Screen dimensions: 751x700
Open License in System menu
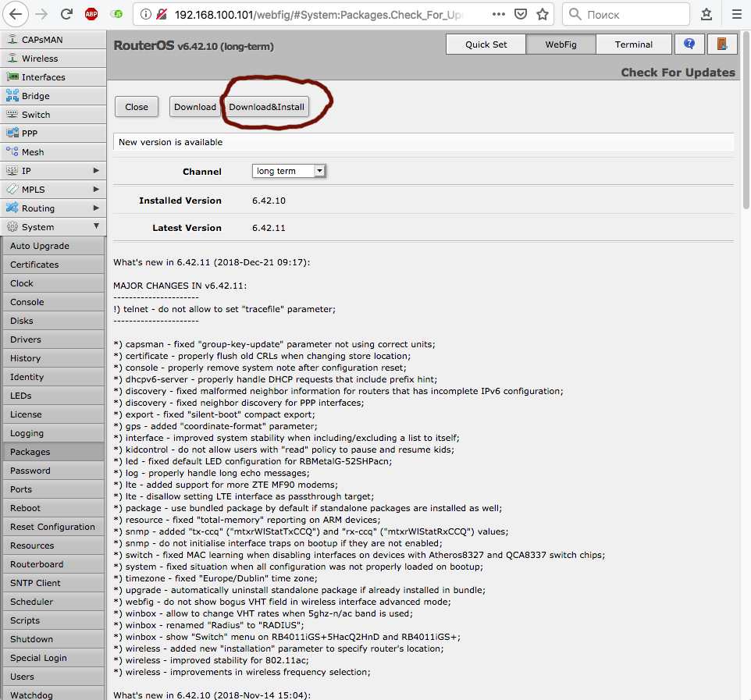[x=53, y=414]
